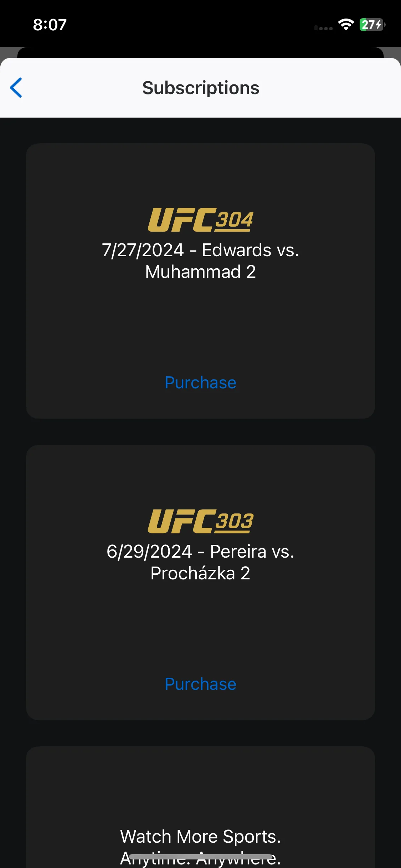Tap the blue back chevron
The height and width of the screenshot is (868, 401).
coord(16,88)
